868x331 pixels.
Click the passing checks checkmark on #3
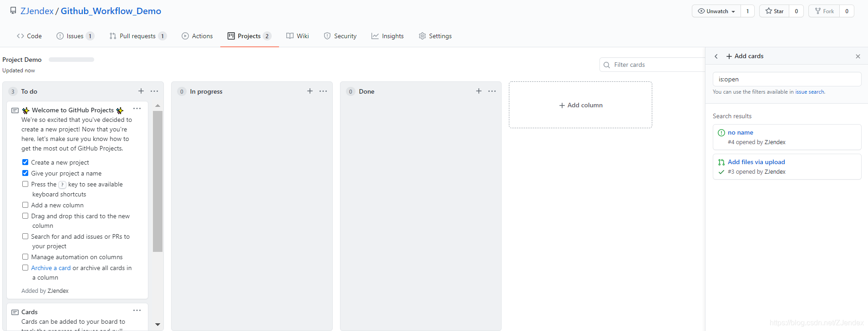[721, 172]
